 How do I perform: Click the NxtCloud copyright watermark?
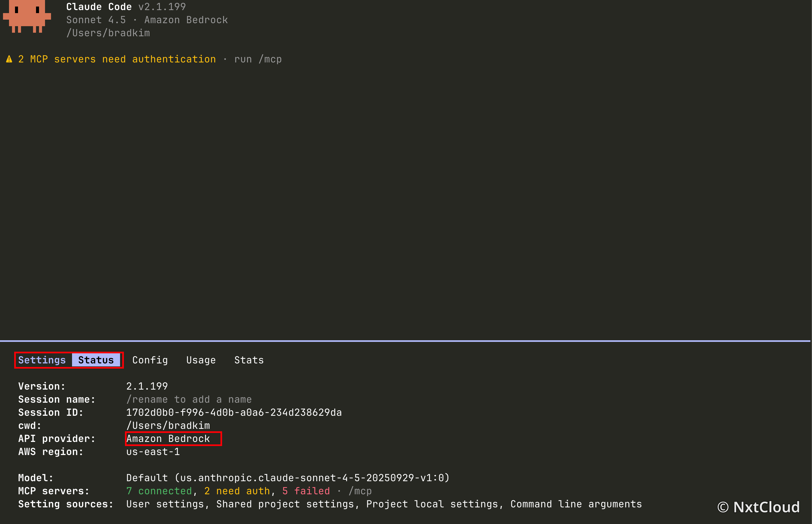click(759, 507)
